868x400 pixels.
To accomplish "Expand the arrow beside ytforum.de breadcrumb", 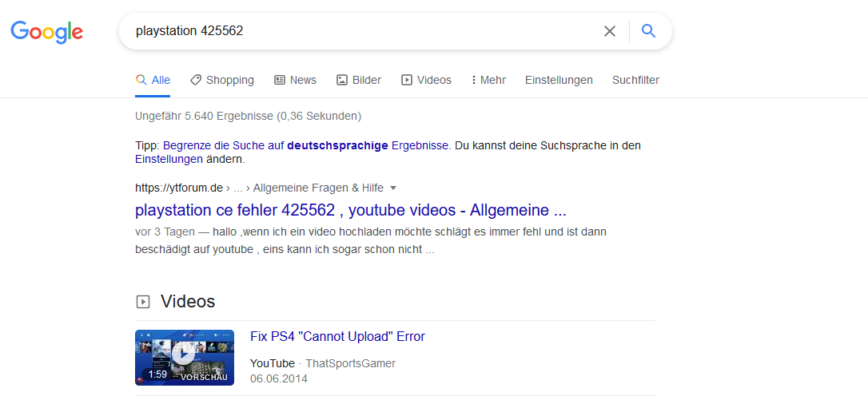I will click(x=393, y=188).
